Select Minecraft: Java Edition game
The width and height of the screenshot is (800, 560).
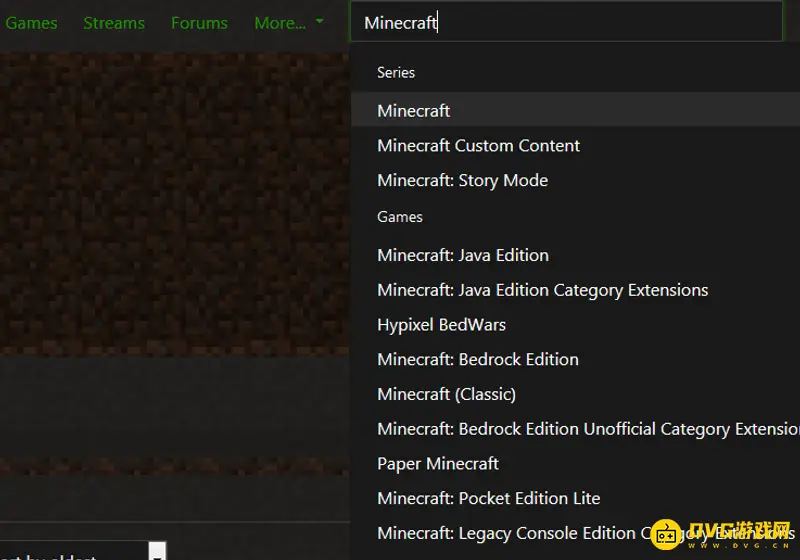463,255
